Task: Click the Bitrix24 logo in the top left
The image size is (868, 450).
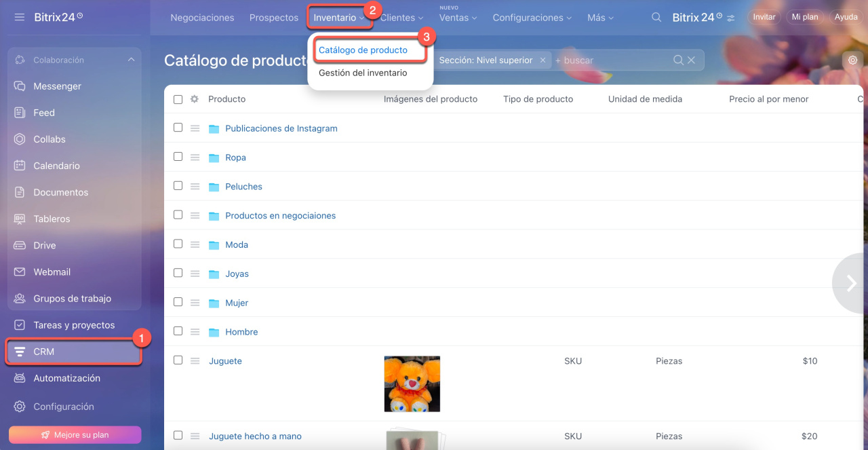Action: pyautogui.click(x=58, y=17)
